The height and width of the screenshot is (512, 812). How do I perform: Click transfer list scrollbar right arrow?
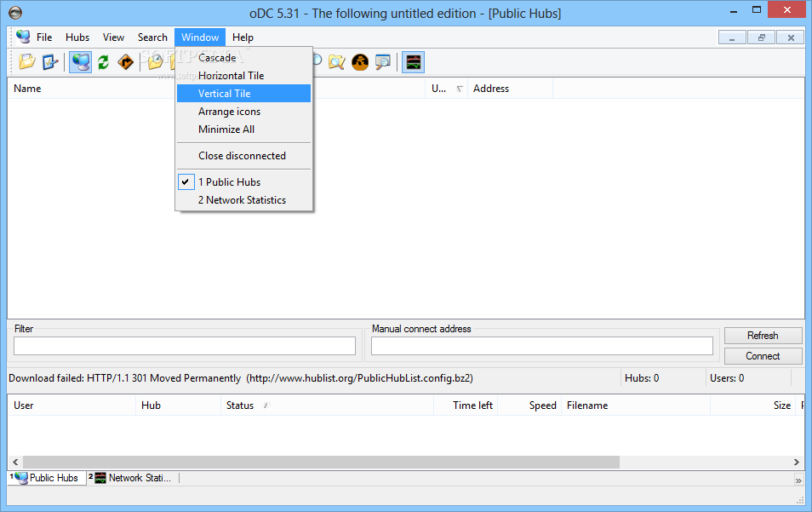pyautogui.click(x=797, y=462)
